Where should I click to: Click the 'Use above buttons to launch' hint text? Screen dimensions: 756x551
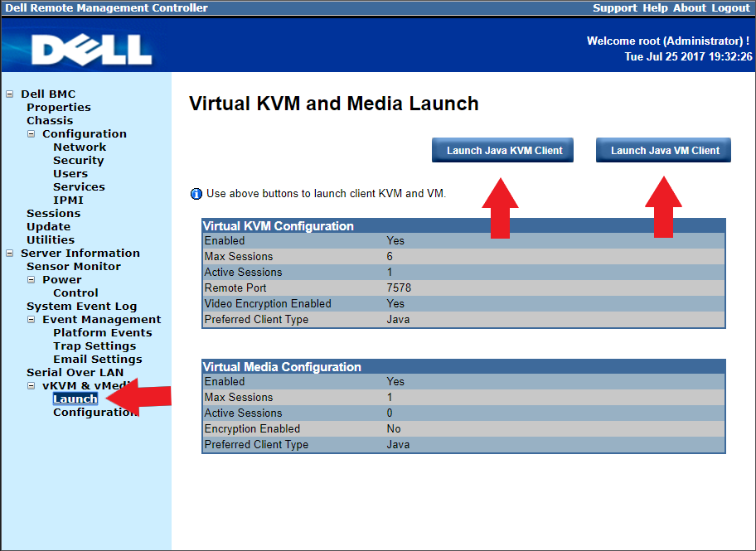point(327,194)
